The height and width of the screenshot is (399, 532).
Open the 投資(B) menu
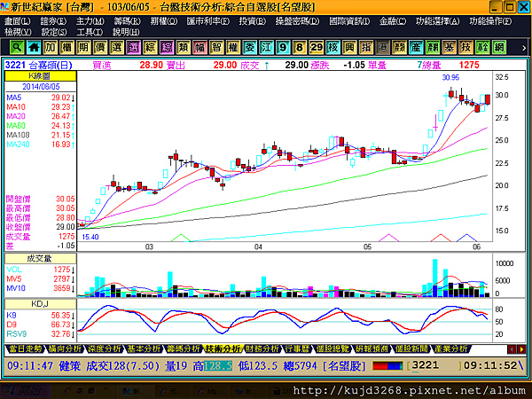coord(253,21)
